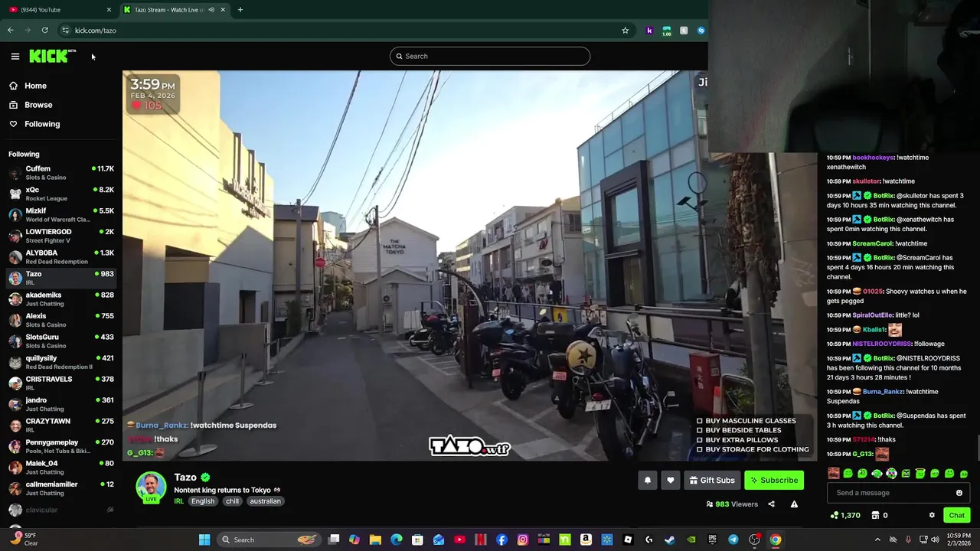Screen dimensions: 980x551
Task: Open Telegram from the taskbar
Action: [733, 540]
